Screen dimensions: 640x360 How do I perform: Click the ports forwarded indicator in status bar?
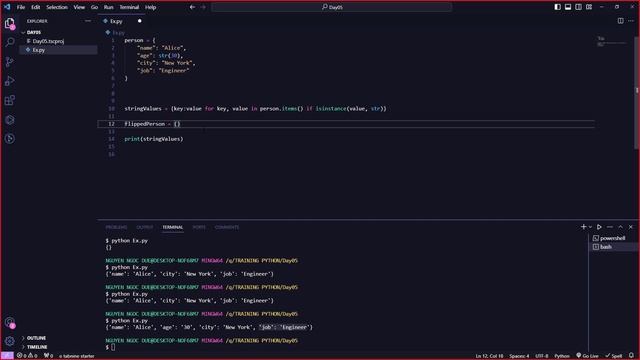pyautogui.click(x=49, y=356)
